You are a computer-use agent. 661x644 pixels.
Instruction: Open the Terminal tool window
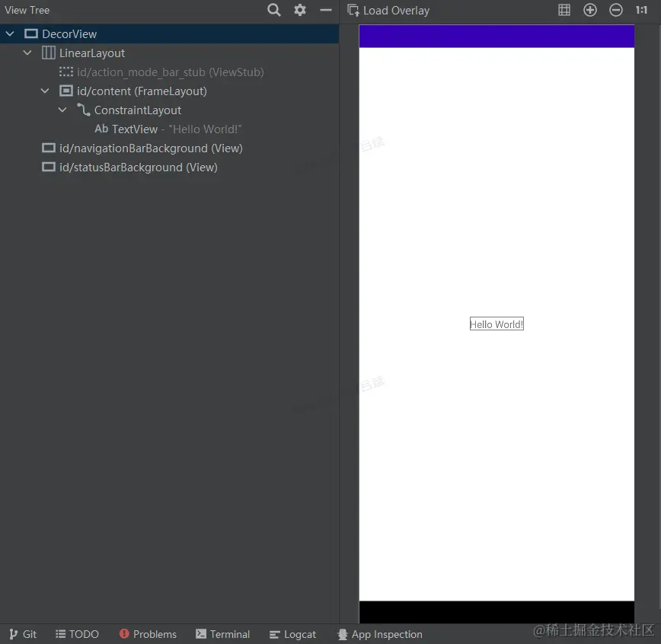(222, 634)
